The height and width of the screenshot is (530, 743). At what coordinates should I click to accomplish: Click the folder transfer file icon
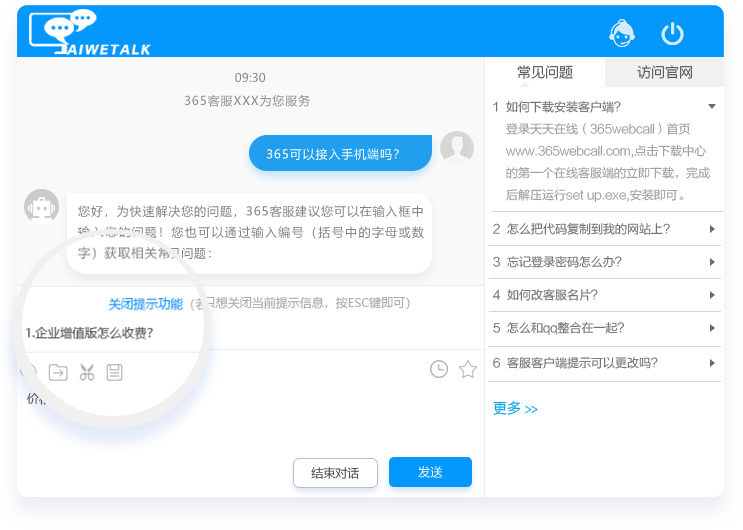pyautogui.click(x=58, y=373)
